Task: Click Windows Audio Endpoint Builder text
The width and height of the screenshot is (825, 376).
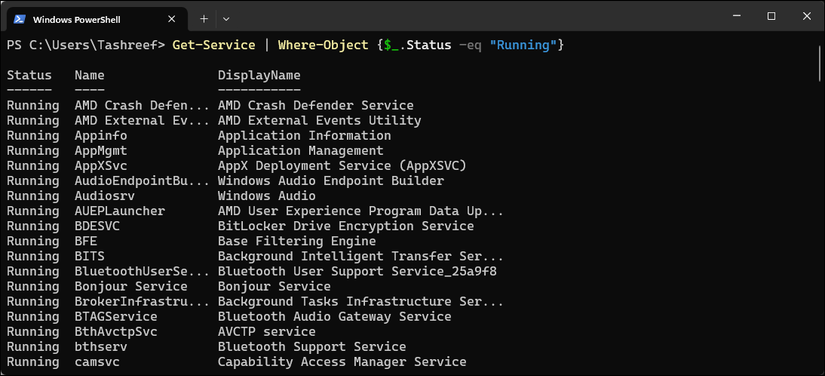Action: (x=331, y=181)
